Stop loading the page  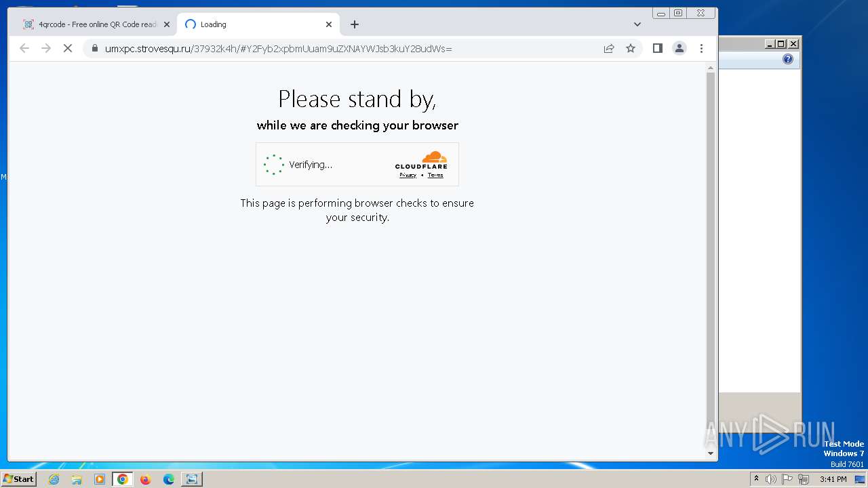(68, 48)
